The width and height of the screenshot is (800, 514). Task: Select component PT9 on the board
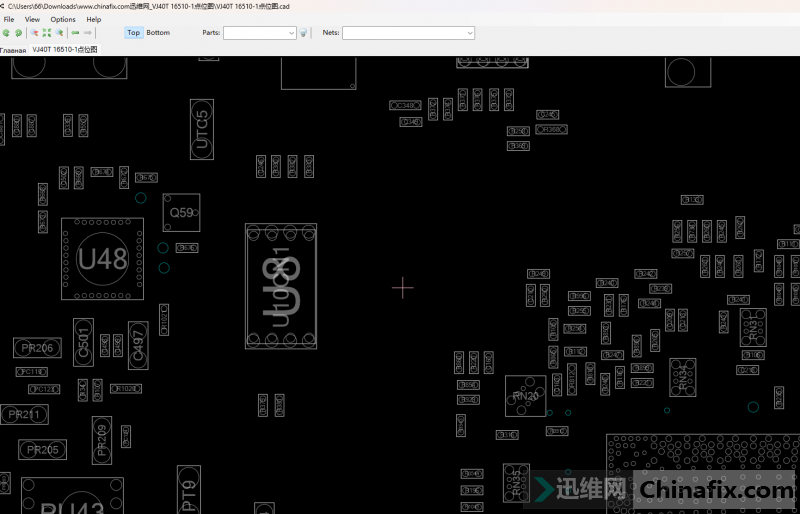(189, 489)
